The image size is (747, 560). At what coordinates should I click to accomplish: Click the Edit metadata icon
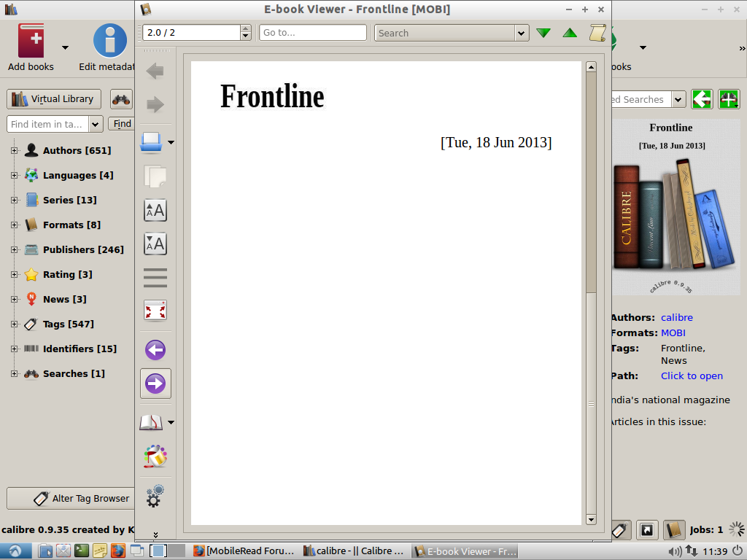pyautogui.click(x=110, y=41)
